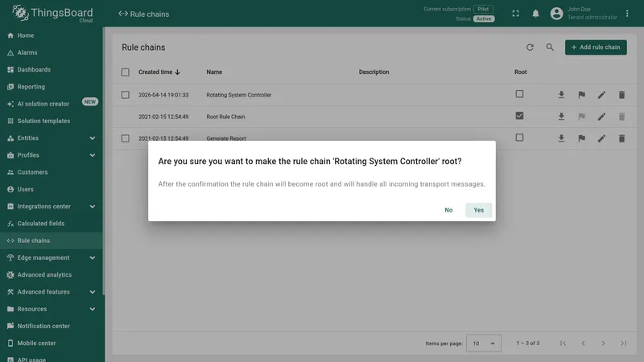The image size is (644, 362).
Task: Toggle Root checkbox for Generate Report
Action: pyautogui.click(x=519, y=138)
